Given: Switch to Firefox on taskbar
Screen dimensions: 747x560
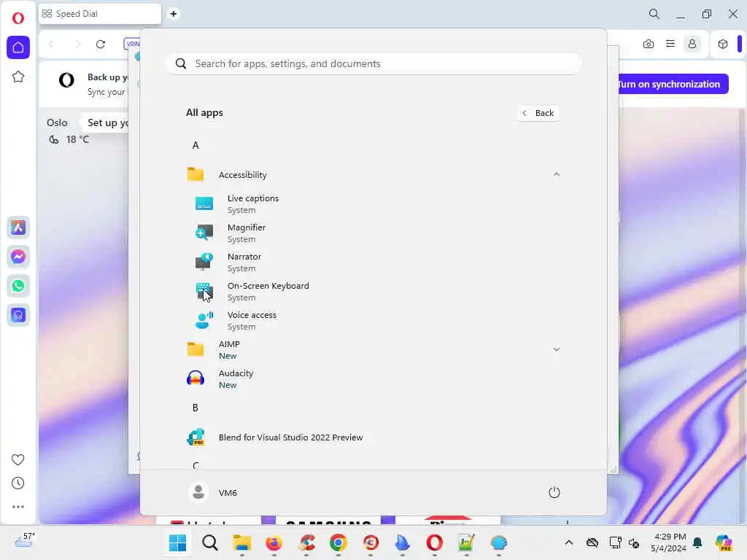Looking at the screenshot, I should click(274, 542).
